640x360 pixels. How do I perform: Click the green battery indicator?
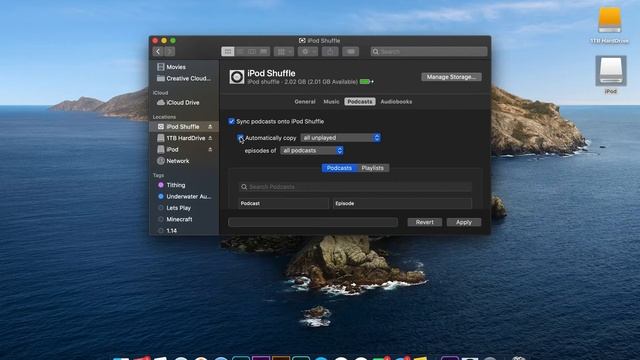[x=366, y=82]
